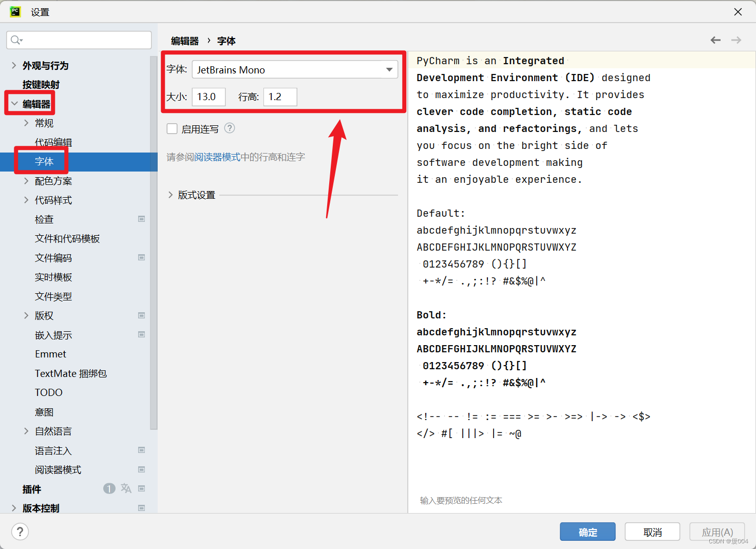756x549 pixels.
Task: Click the settings search input field
Action: coord(79,40)
